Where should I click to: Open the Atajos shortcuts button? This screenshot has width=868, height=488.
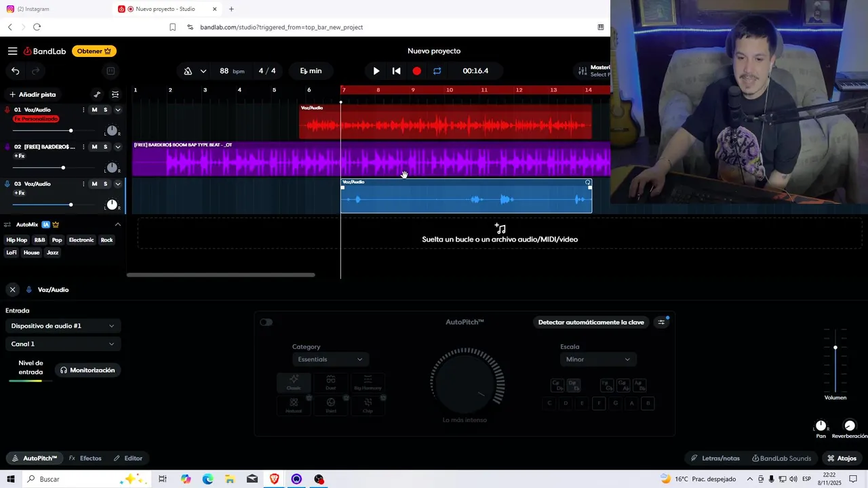[842, 458]
